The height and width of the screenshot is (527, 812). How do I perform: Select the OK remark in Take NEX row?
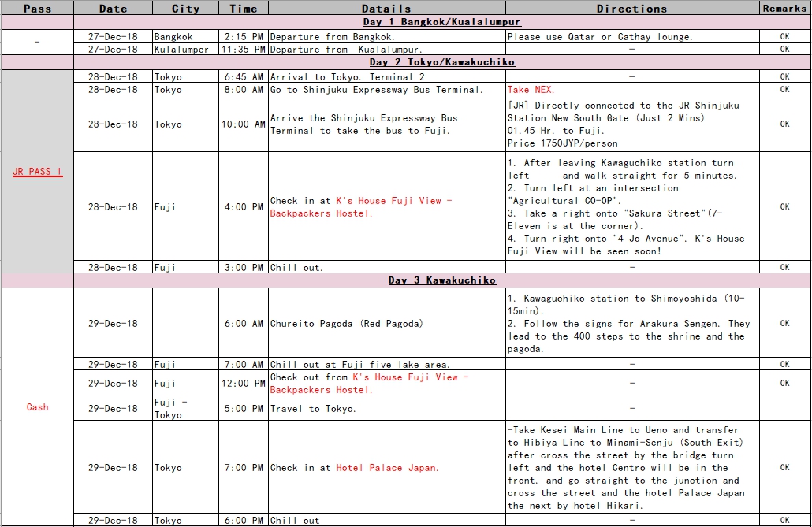785,89
